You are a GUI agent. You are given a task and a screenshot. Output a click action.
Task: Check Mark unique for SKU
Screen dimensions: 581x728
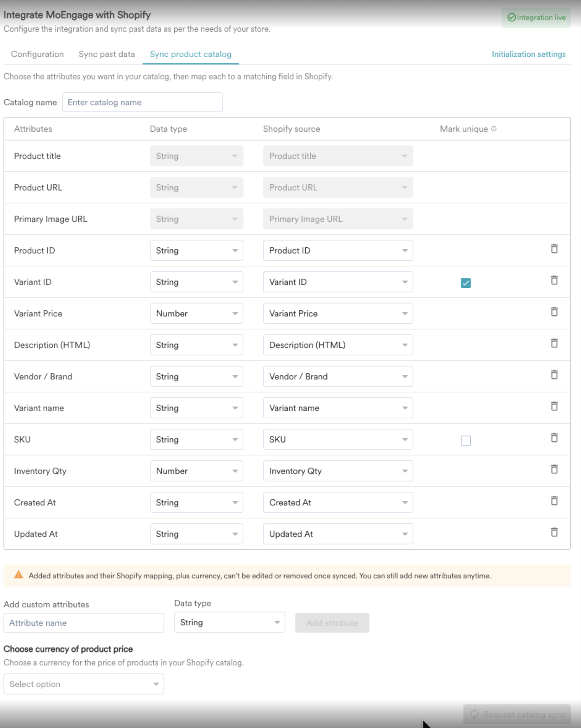click(466, 441)
